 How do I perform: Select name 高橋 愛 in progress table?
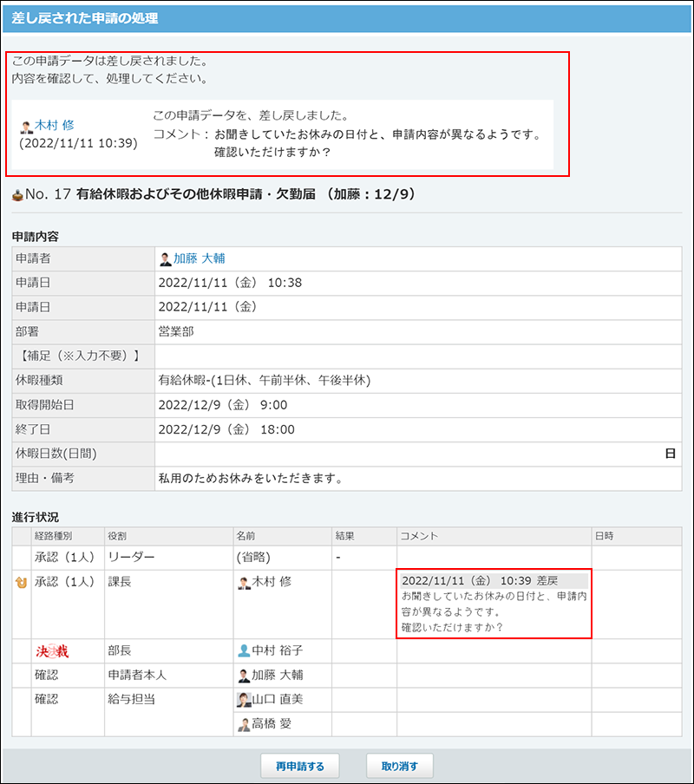pos(272,723)
